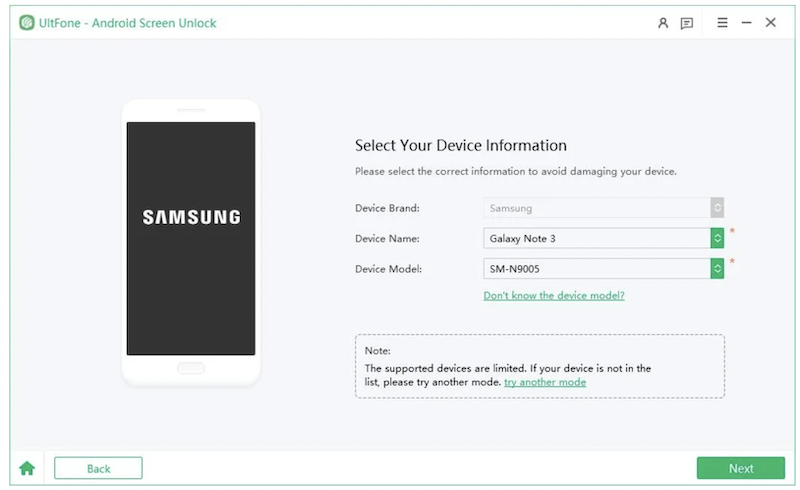Screen dimensions: 800x490
Task: Click the "Note:" text in the note box
Action: click(x=378, y=351)
